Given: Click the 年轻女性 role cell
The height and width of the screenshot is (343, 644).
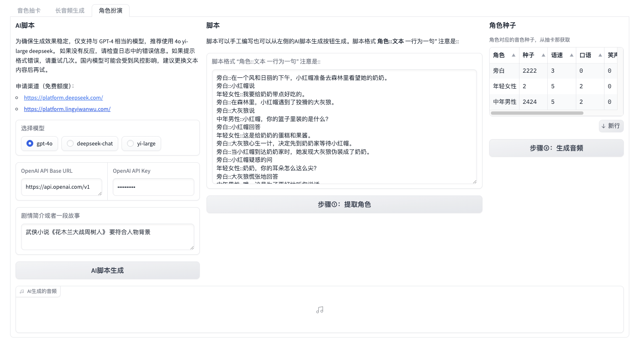Looking at the screenshot, I should coord(504,86).
